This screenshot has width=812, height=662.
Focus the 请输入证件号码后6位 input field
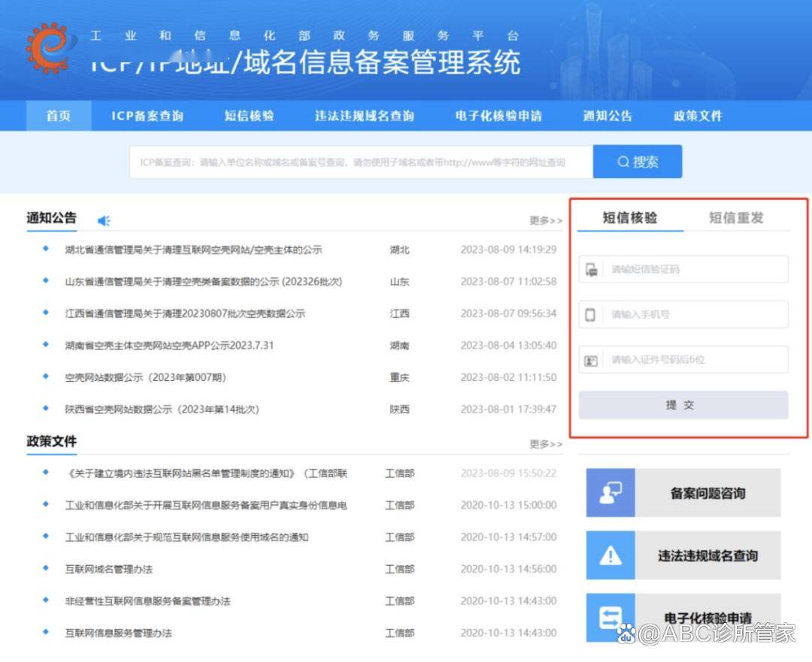pyautogui.click(x=683, y=359)
